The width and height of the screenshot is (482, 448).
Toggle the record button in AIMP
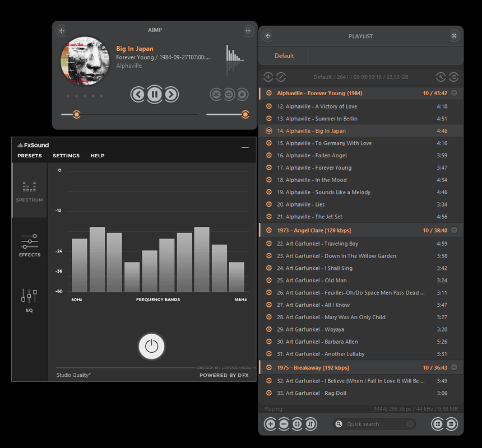[242, 94]
